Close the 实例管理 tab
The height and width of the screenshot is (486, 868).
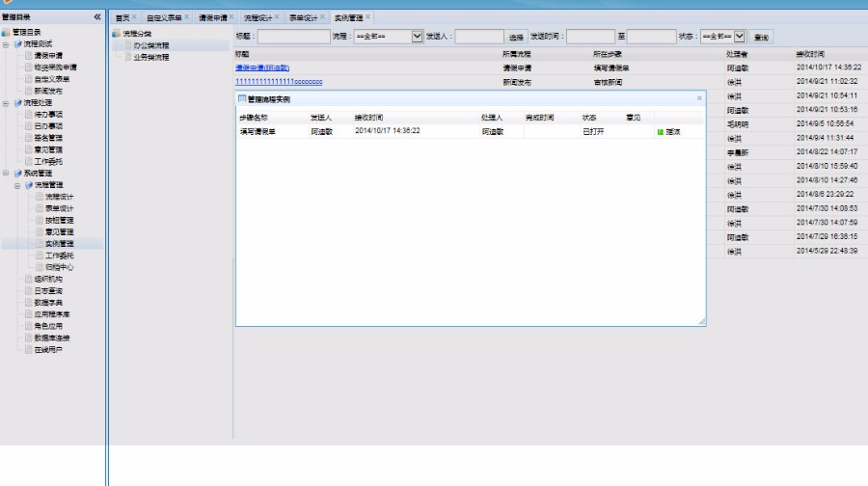(367, 17)
